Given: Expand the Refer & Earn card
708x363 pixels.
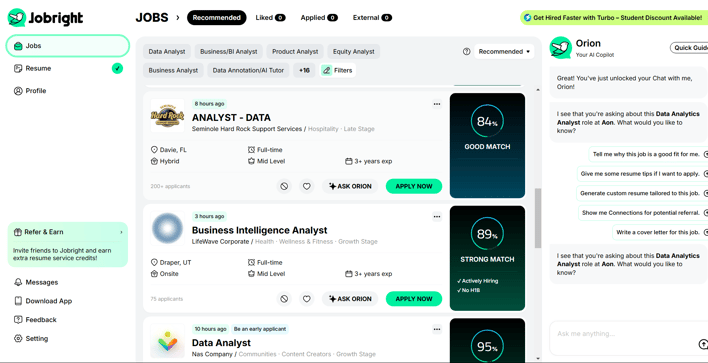Looking at the screenshot, I should click(68, 244).
